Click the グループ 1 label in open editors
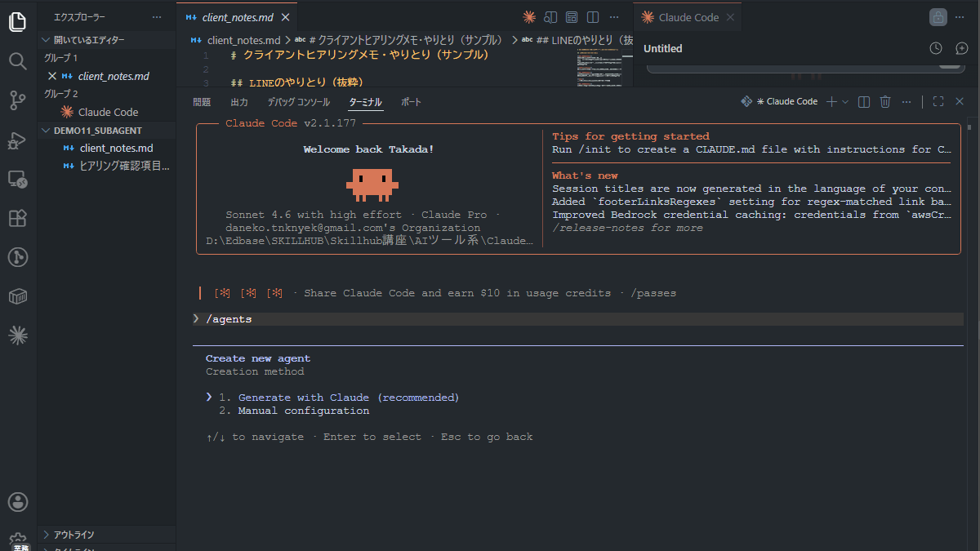The image size is (980, 551). (61, 58)
